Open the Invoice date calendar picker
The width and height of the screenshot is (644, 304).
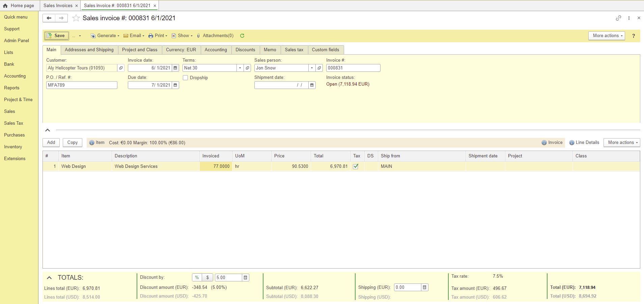tap(175, 68)
